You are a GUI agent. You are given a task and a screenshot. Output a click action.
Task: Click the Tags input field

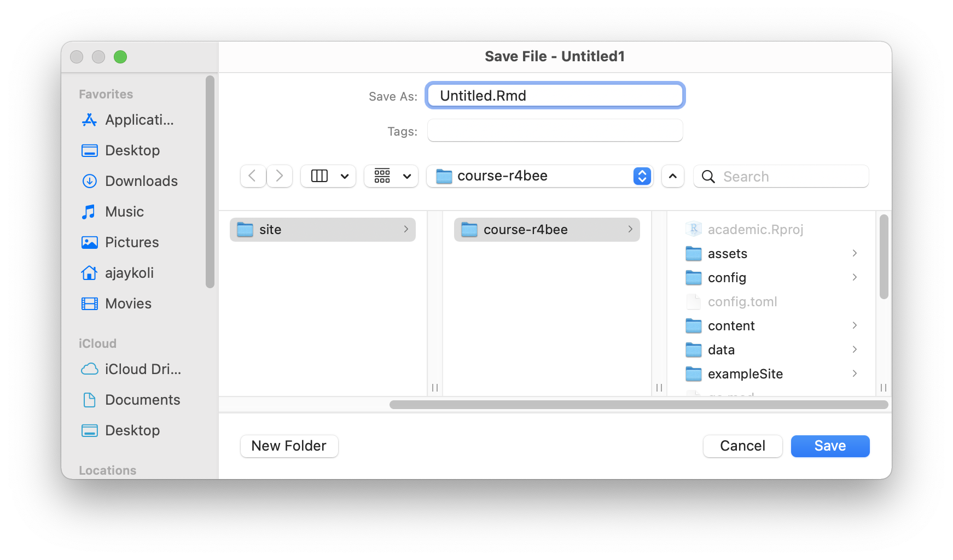click(555, 131)
